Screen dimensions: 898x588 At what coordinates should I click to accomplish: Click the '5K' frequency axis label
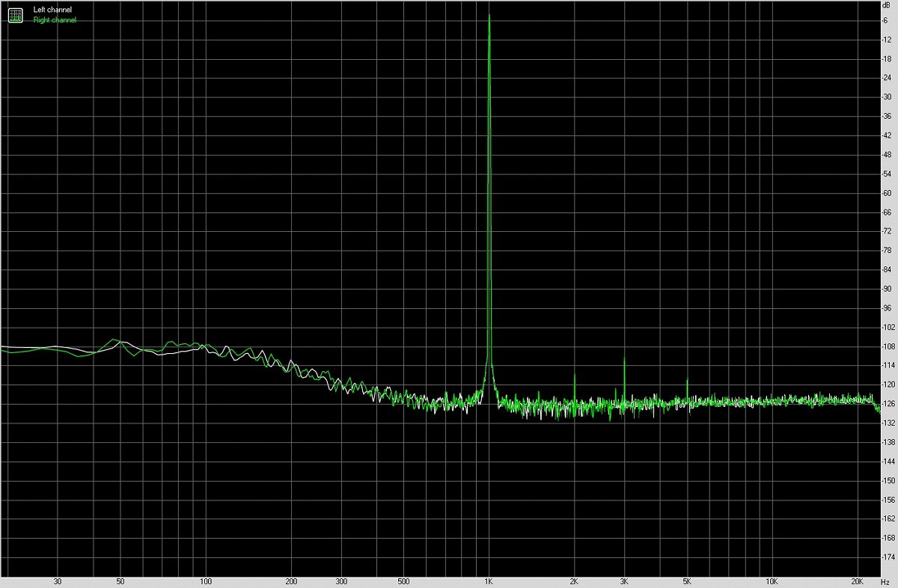[x=687, y=581]
